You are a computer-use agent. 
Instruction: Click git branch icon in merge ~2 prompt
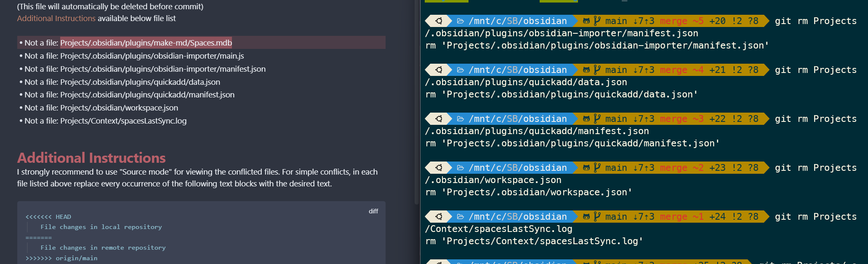(x=597, y=168)
